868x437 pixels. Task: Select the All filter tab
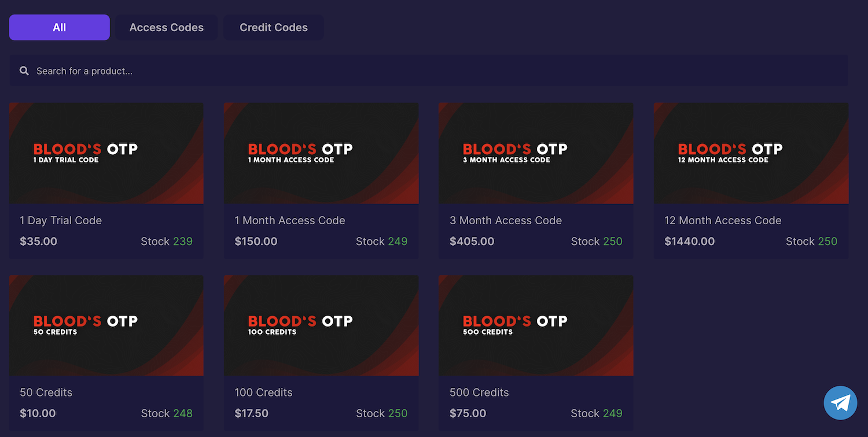(x=59, y=28)
